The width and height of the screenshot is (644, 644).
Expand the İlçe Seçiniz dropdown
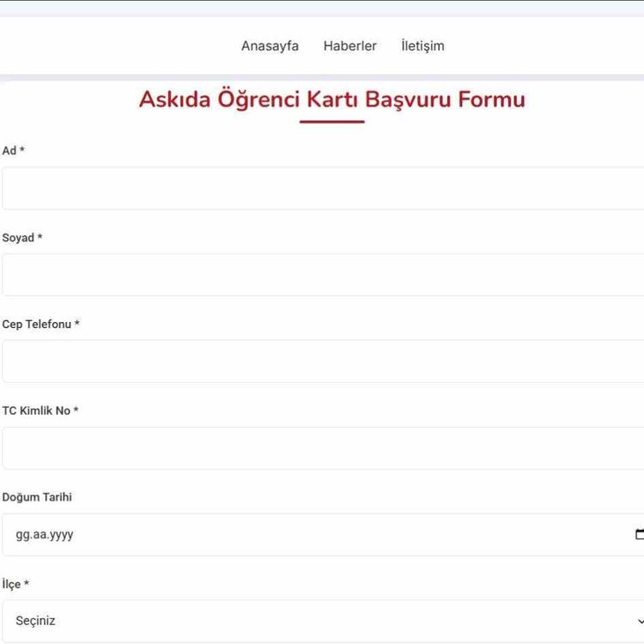tap(323, 621)
